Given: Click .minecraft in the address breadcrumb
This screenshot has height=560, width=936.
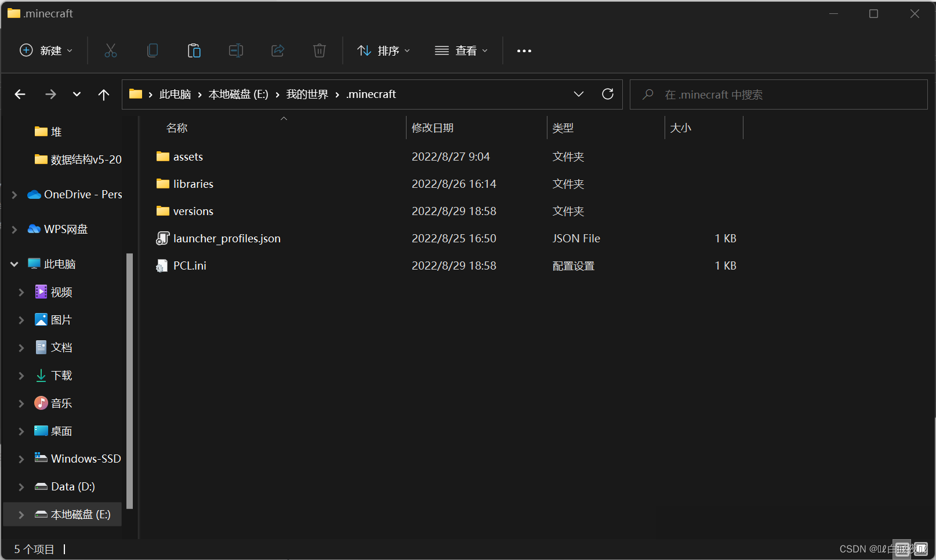Looking at the screenshot, I should [x=371, y=94].
